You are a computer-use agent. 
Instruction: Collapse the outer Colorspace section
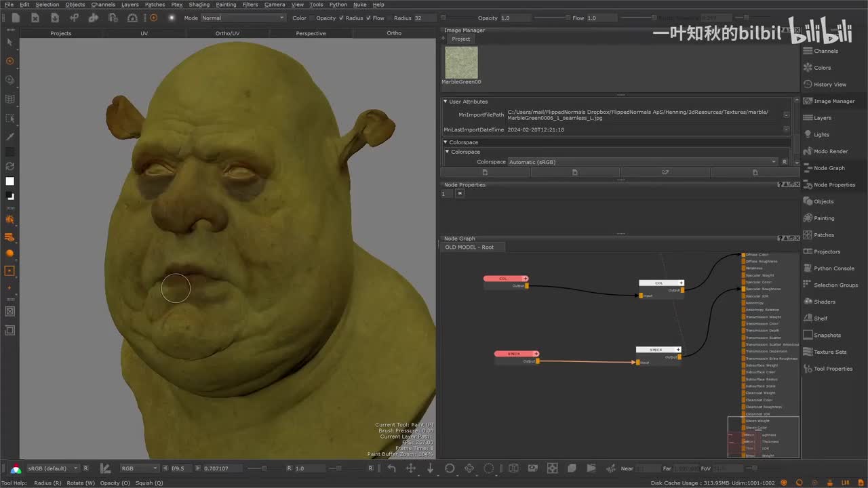pos(445,142)
